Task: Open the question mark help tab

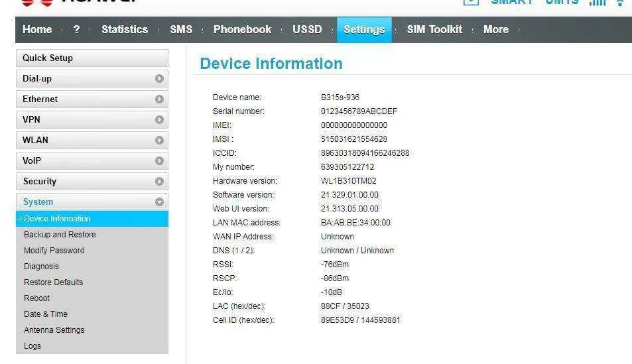Action: pos(76,29)
